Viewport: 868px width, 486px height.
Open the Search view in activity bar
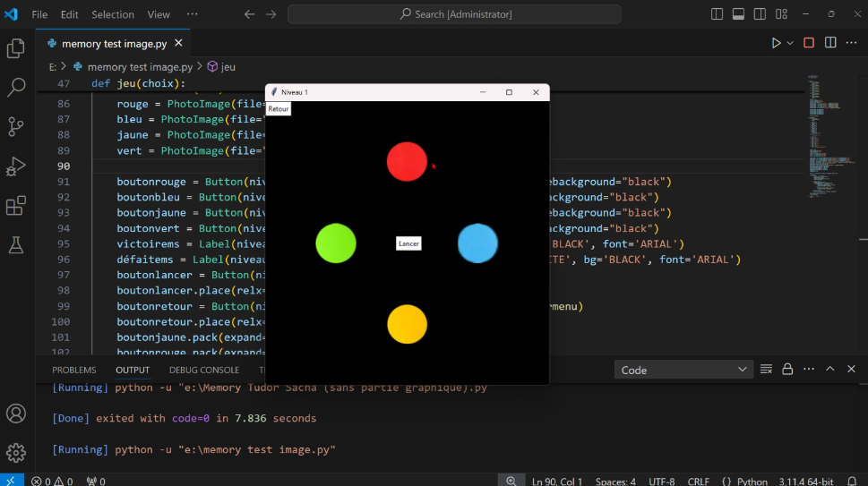pos(16,87)
